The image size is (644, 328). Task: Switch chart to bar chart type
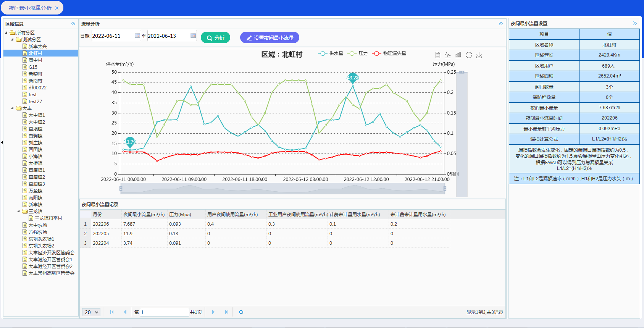(x=458, y=55)
